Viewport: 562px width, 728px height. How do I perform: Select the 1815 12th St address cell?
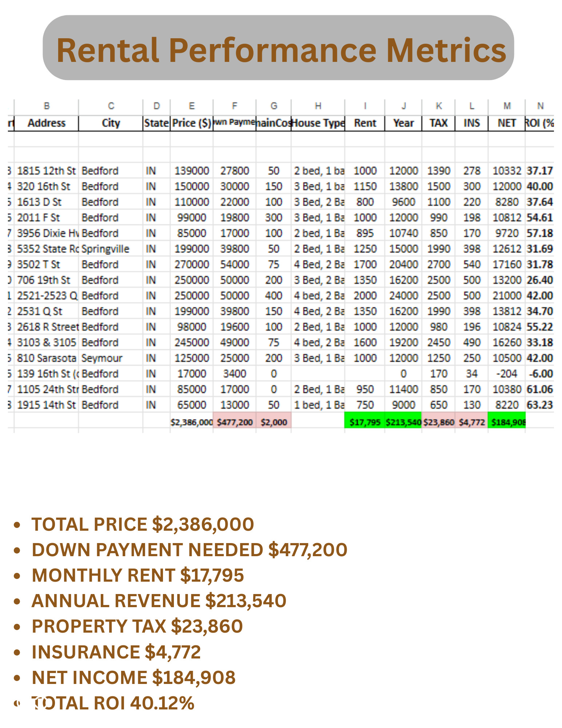point(47,171)
